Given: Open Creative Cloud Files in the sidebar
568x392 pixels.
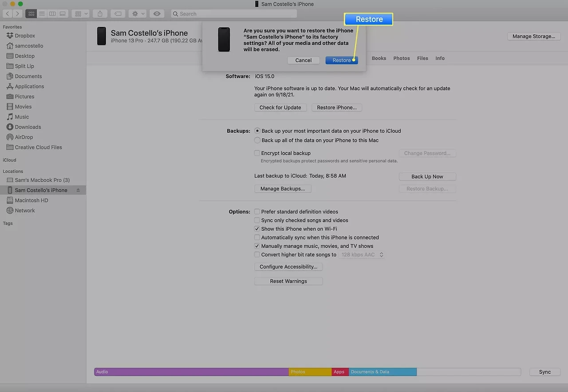Looking at the screenshot, I should click(x=38, y=147).
